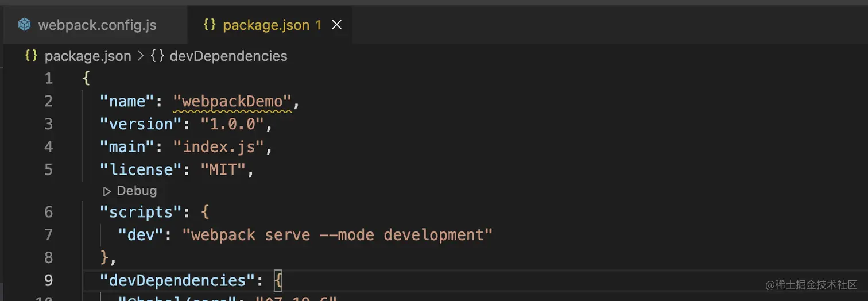
Task: Click the Debug CodeLens above scripts
Action: 137,191
